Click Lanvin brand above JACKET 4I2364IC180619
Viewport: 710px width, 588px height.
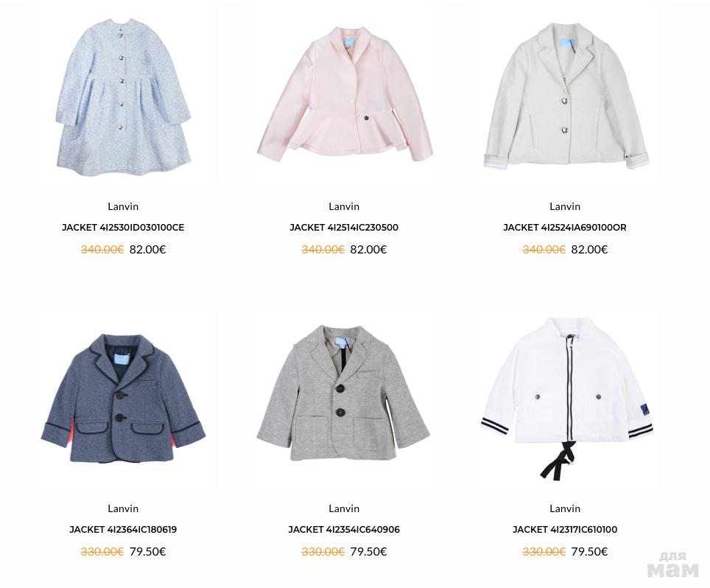pos(123,508)
